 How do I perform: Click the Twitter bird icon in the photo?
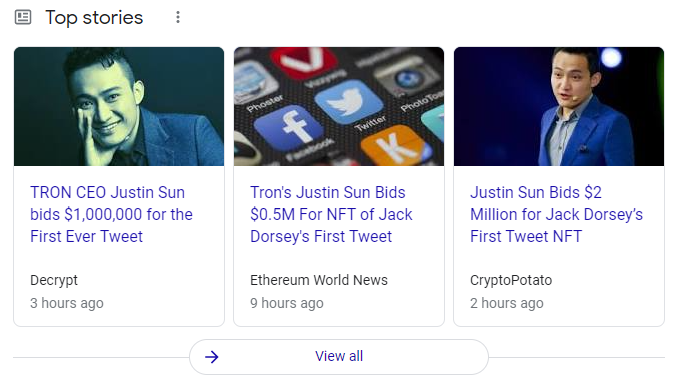point(349,102)
